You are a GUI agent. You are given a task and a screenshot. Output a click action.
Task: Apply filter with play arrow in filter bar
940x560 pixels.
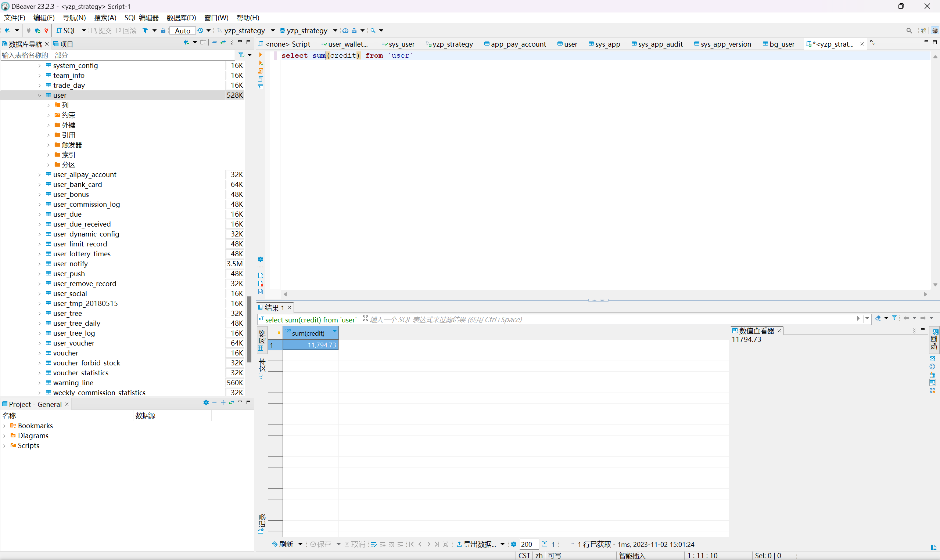coord(858,318)
